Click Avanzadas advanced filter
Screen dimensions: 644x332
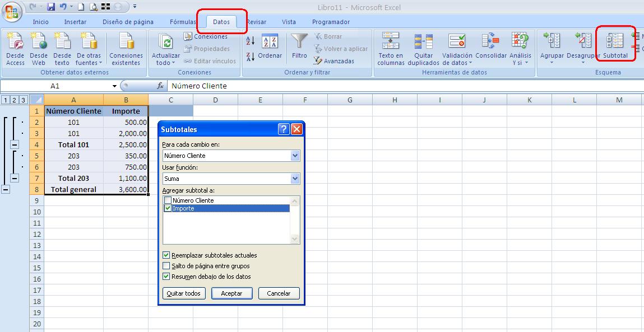(x=334, y=61)
